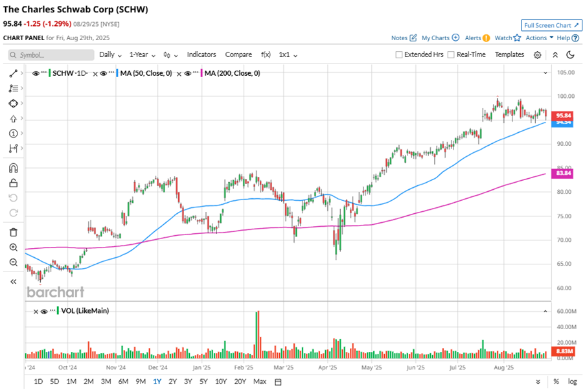Hide the MA 50 line
Screen dimensions: 585x392
tap(104, 73)
